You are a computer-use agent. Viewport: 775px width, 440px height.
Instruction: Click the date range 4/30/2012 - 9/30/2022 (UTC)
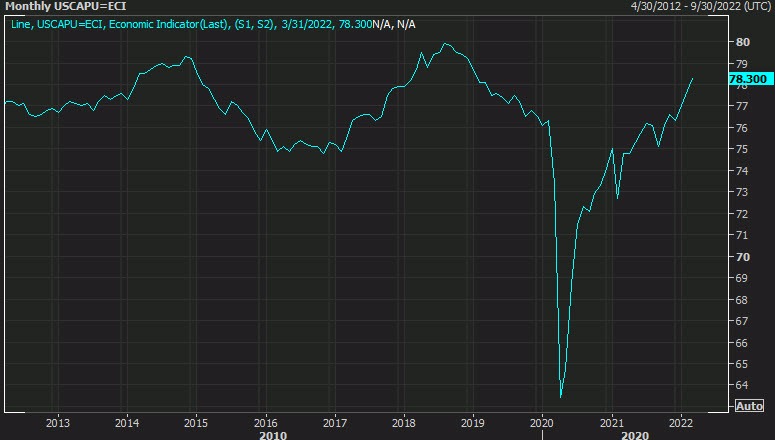tap(702, 6)
